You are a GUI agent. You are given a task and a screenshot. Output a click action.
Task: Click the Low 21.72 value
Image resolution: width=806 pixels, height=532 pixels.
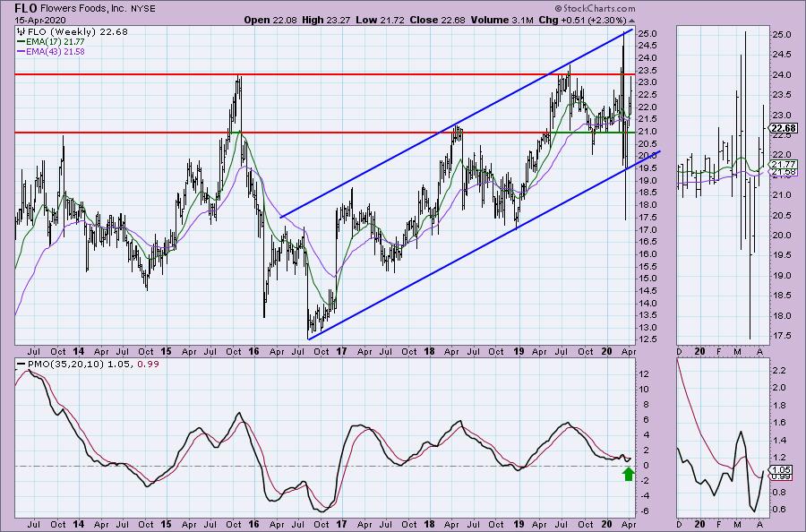pos(380,21)
